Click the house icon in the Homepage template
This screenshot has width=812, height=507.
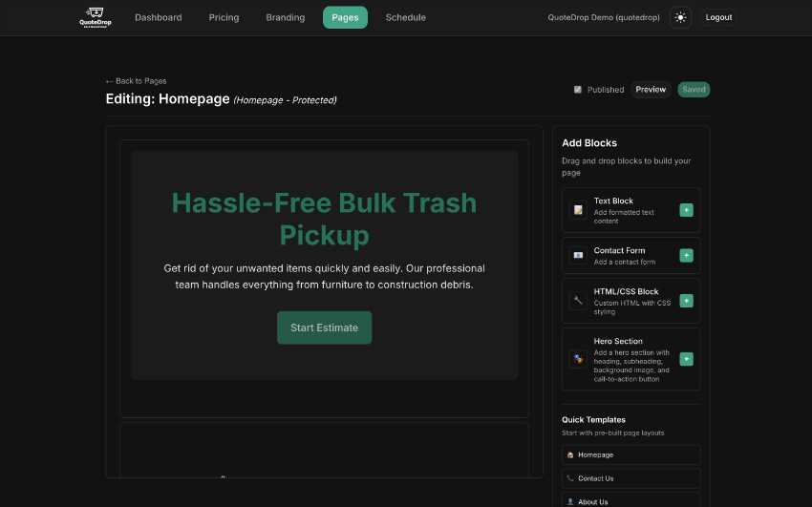click(570, 455)
